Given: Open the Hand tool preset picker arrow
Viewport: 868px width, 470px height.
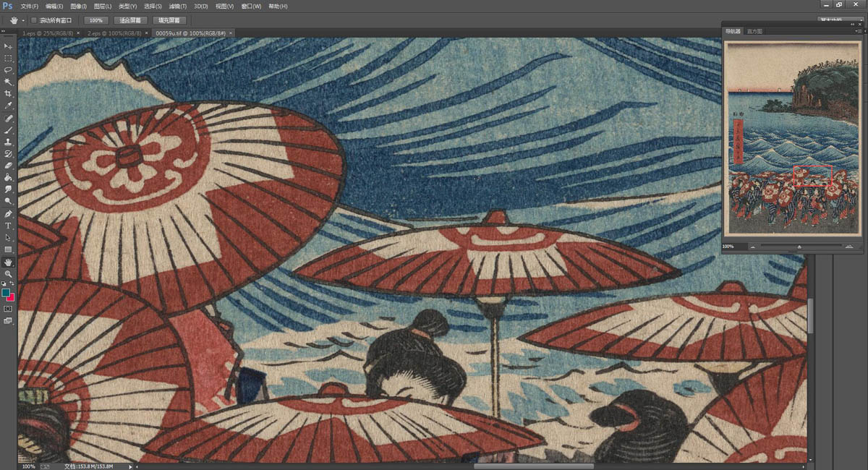Looking at the screenshot, I should tap(23, 20).
